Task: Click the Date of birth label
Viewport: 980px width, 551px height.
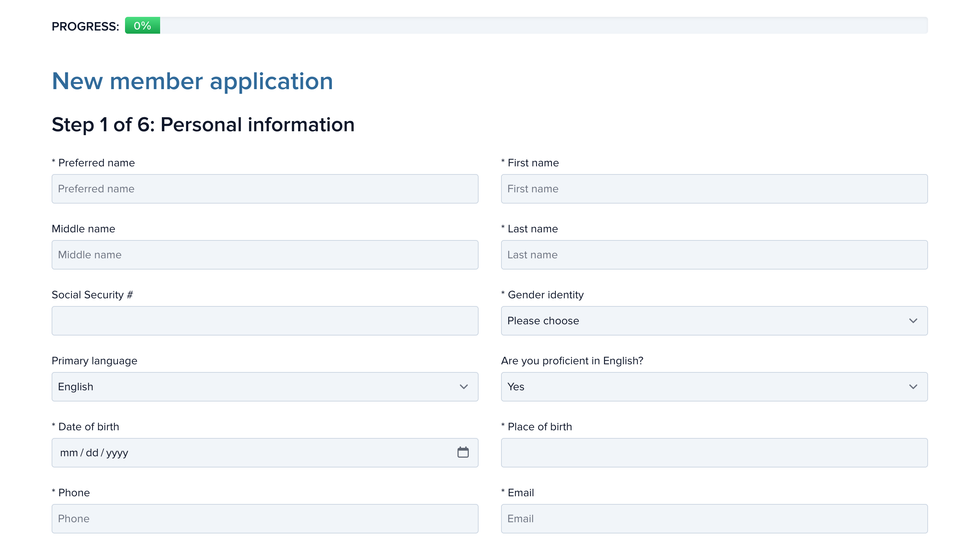Action: click(85, 427)
